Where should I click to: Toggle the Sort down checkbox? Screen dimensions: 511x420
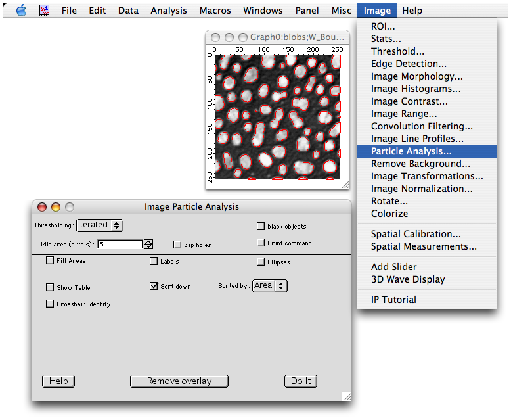point(154,286)
